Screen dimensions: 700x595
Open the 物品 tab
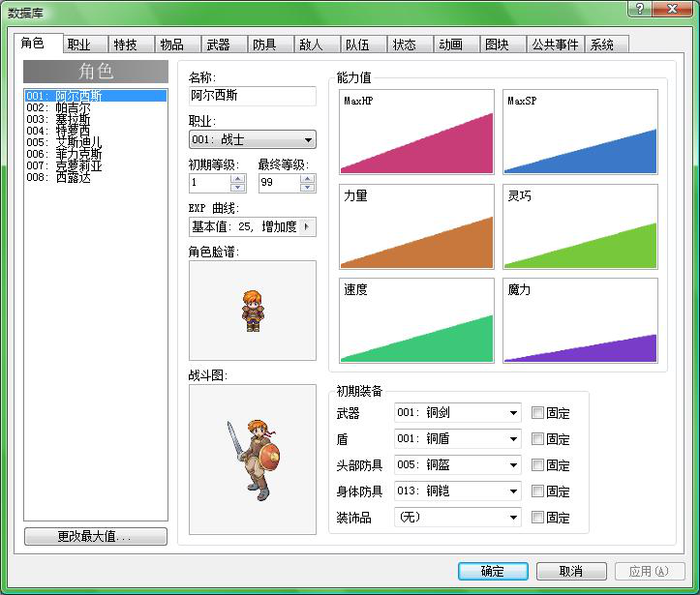coord(178,45)
